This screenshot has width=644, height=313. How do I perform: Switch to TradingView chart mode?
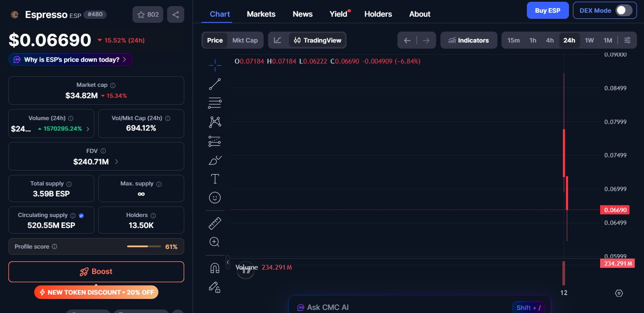(318, 40)
